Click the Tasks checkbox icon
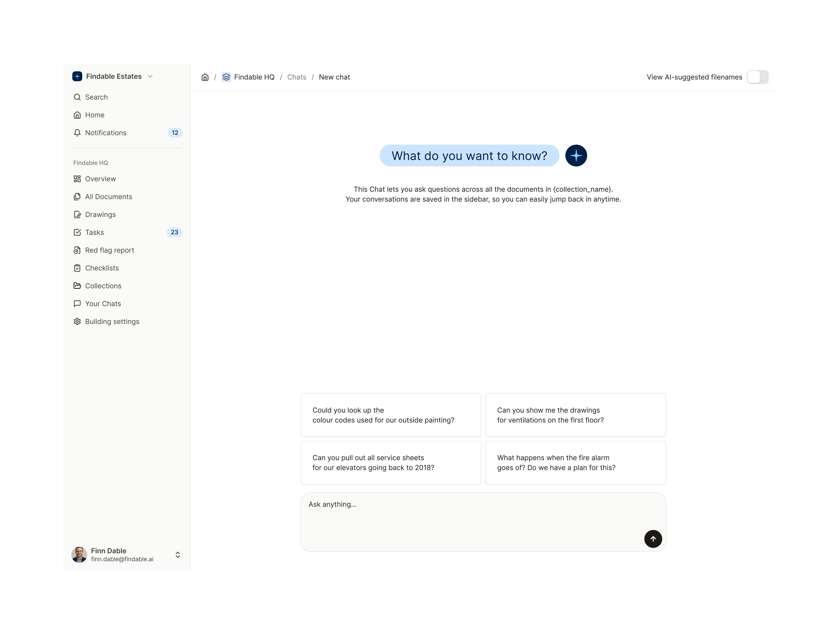 (x=77, y=233)
